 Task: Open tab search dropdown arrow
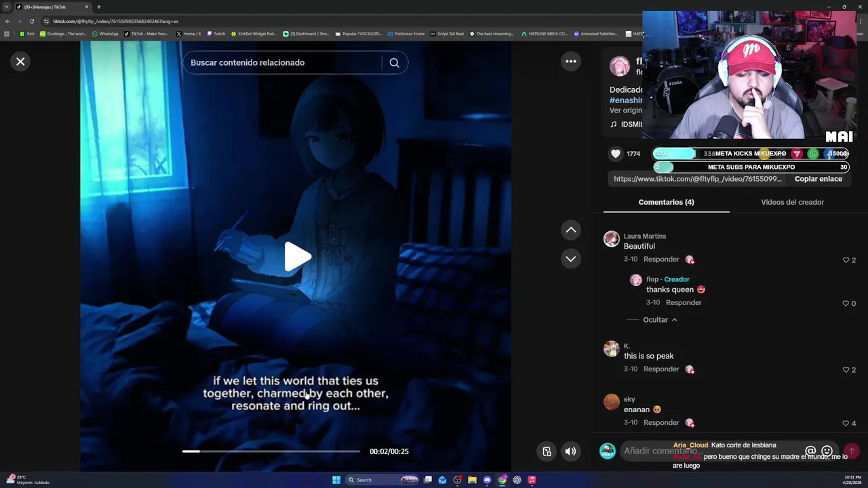7,7
